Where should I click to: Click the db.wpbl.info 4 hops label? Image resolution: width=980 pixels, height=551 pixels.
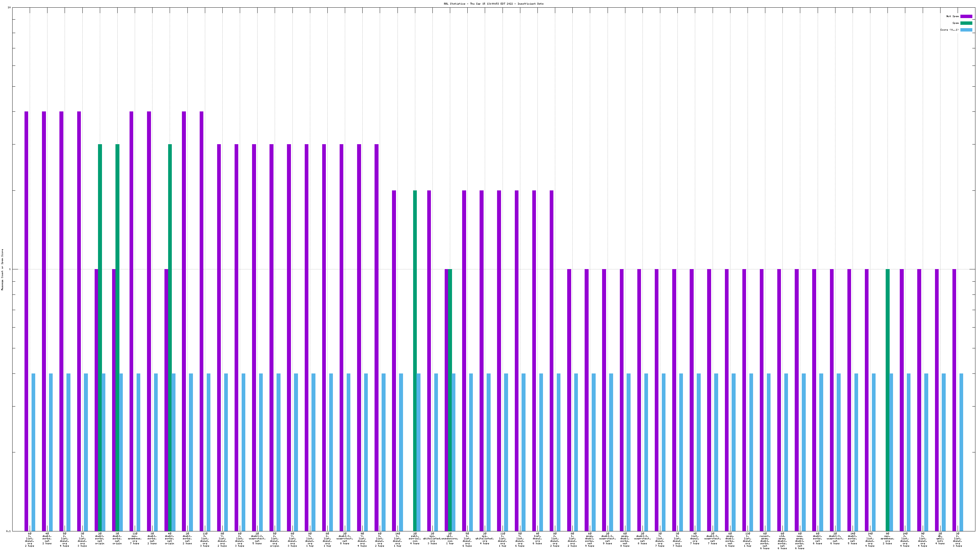tap(940, 539)
